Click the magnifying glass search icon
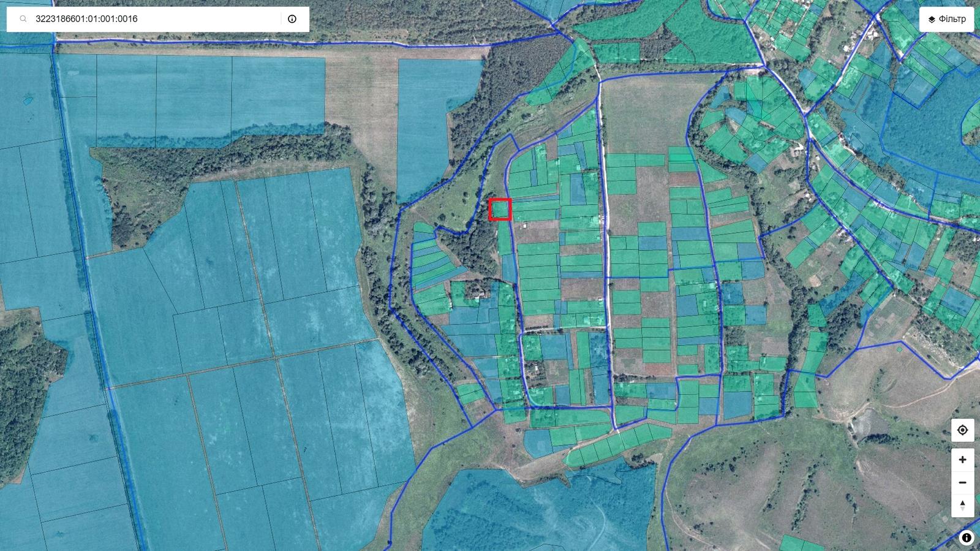Image resolution: width=980 pixels, height=551 pixels. pyautogui.click(x=23, y=19)
